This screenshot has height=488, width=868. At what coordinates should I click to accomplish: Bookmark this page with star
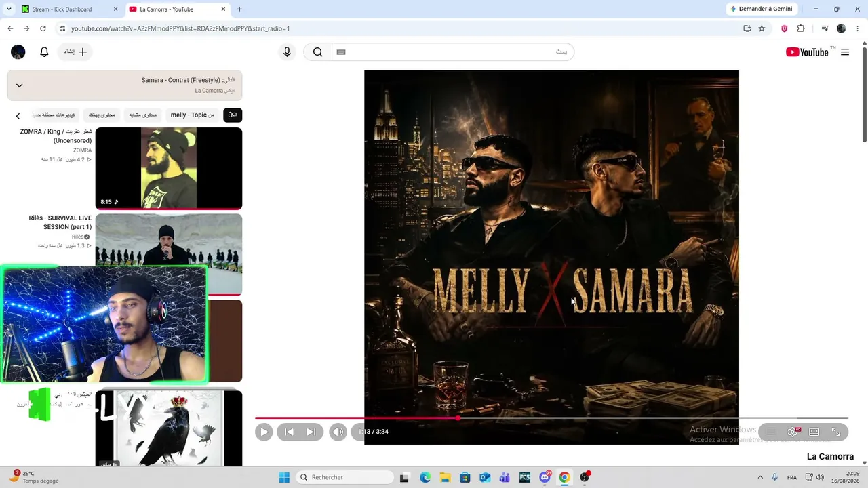click(762, 28)
